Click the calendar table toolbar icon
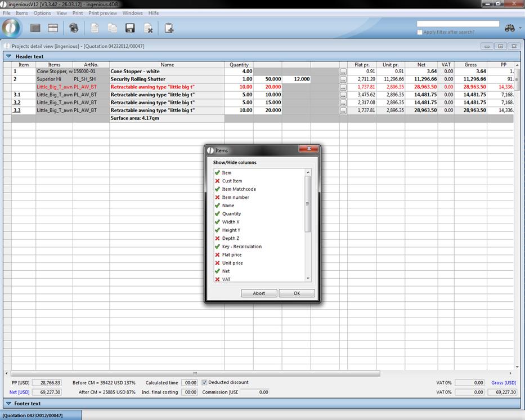 pos(53,28)
